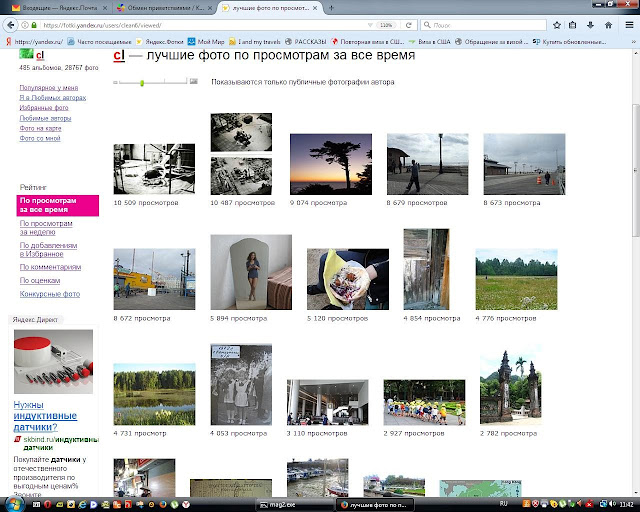This screenshot has height=512, width=640.
Task: Adjust the thumbnail size slider handle
Action: click(x=142, y=83)
